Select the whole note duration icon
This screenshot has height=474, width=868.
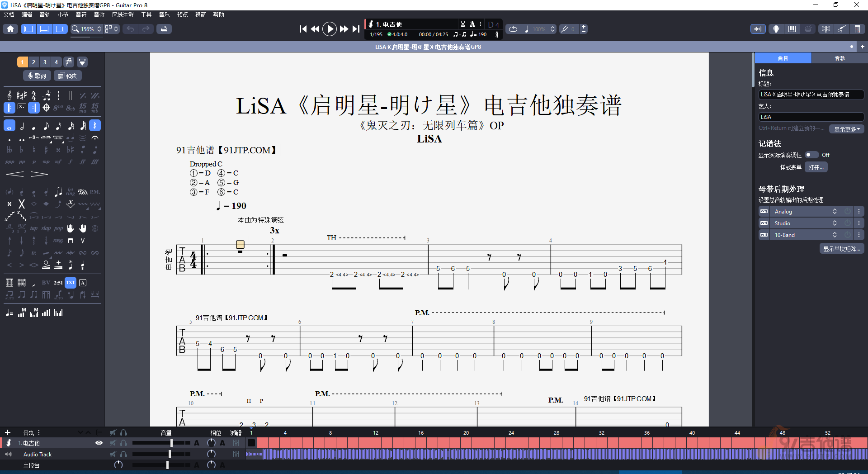[x=9, y=126]
